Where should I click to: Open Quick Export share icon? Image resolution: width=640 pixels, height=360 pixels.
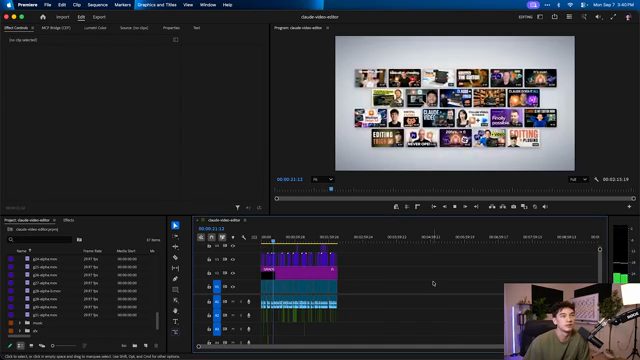(x=555, y=17)
